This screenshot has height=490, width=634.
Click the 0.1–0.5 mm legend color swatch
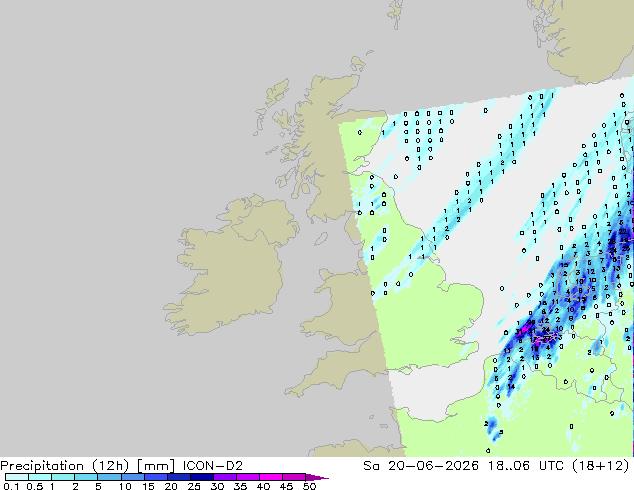17,477
